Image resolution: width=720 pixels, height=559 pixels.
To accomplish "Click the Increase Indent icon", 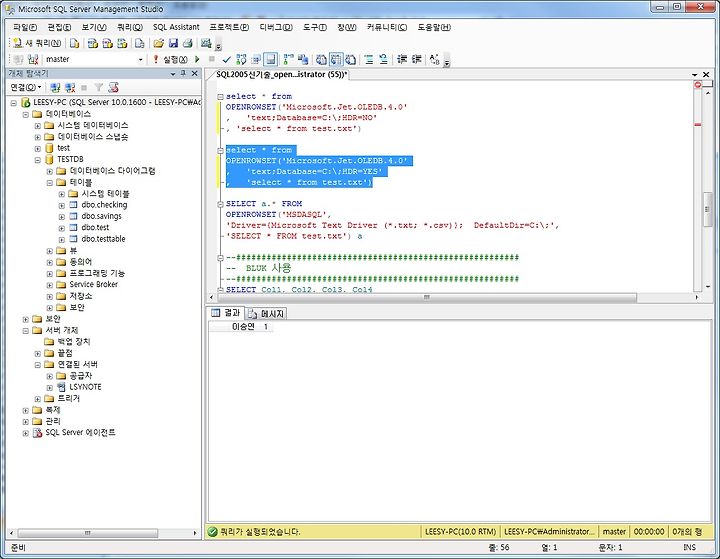I will pyautogui.click(x=417, y=59).
